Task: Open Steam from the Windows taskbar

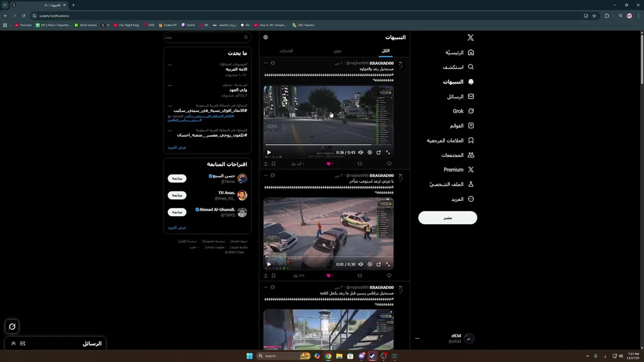Action: (372, 356)
